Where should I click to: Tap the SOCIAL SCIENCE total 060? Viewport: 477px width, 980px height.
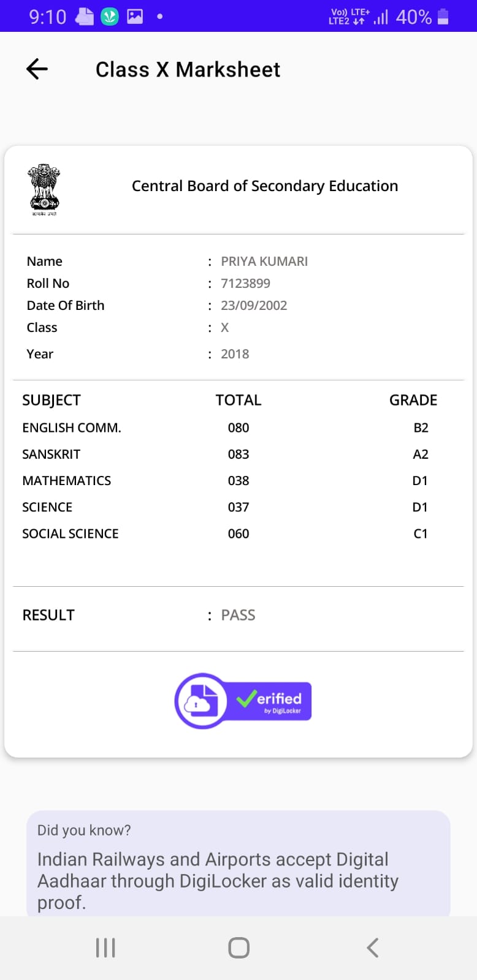[238, 534]
